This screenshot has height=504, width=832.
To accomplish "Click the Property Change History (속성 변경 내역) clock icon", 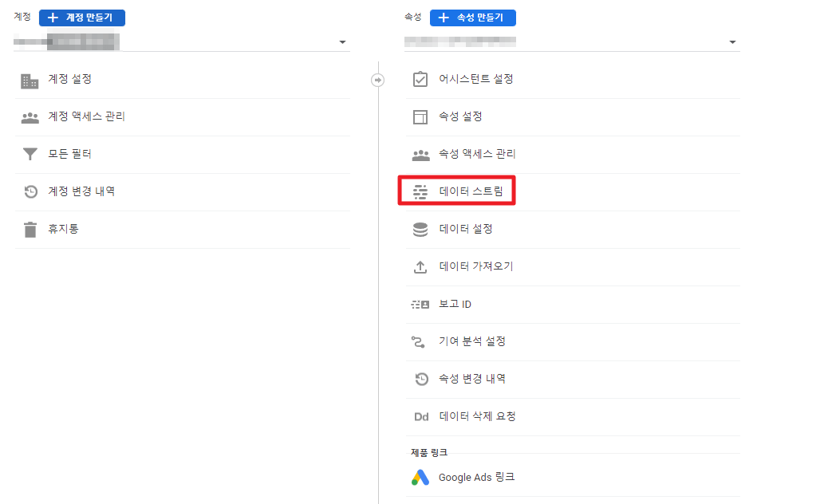I will click(421, 379).
